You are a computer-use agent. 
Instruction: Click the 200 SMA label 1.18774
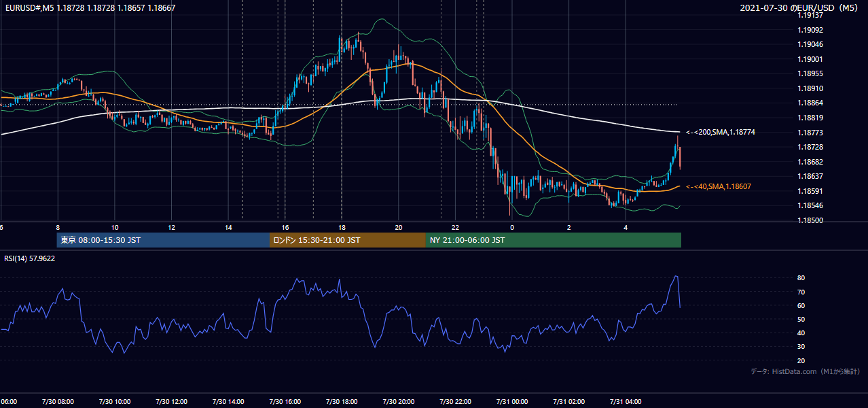point(721,132)
